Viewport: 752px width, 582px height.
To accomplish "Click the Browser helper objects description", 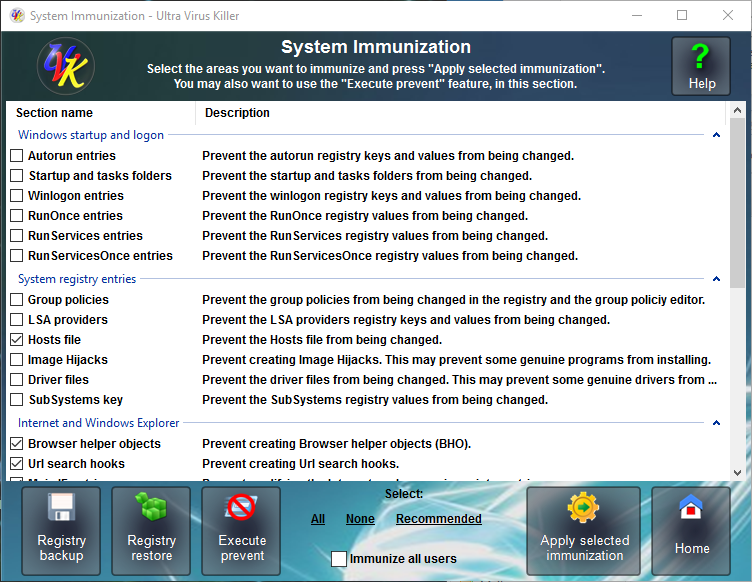I will 336,444.
